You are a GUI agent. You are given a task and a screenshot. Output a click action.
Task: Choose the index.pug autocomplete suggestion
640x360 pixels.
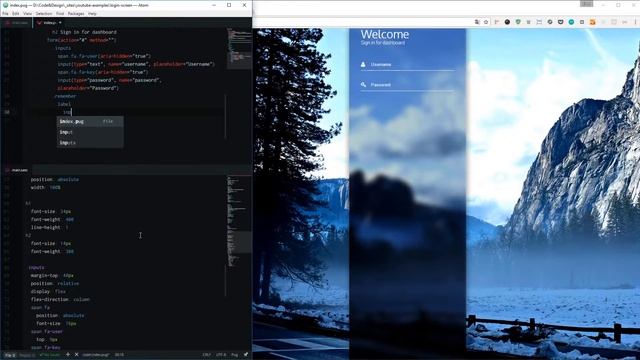[90, 121]
